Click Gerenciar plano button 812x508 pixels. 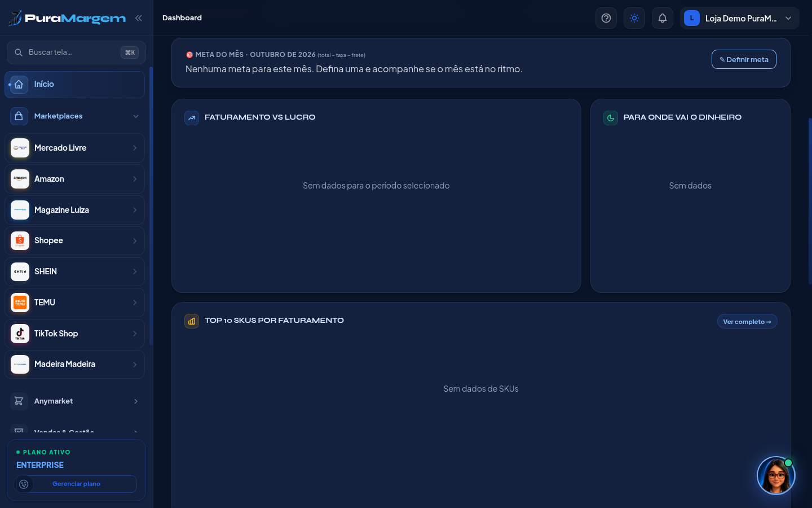click(76, 484)
